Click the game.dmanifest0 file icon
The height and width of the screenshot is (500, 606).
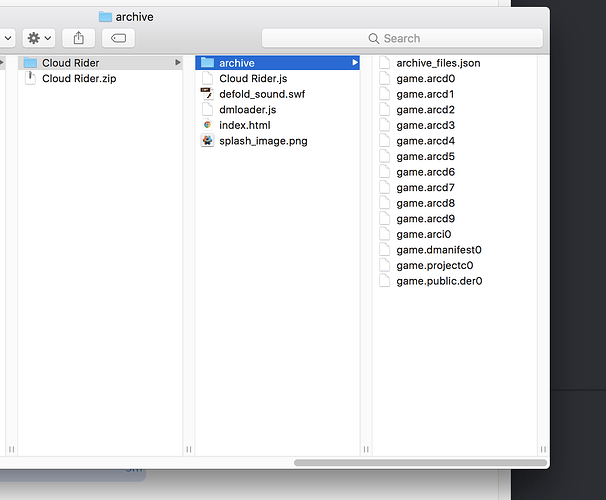coord(385,250)
